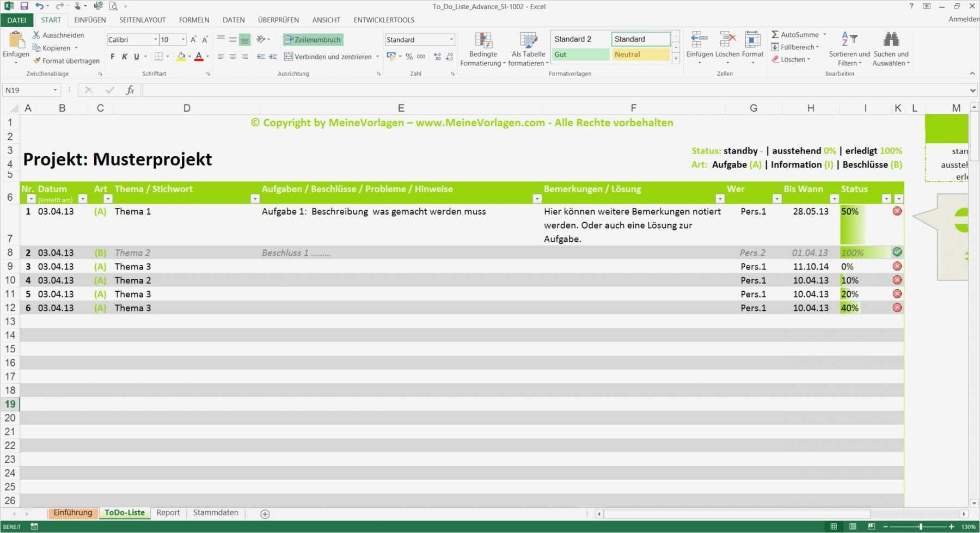This screenshot has width=980, height=533.
Task: Select the Zeilenumbruch icon
Action: tap(287, 39)
